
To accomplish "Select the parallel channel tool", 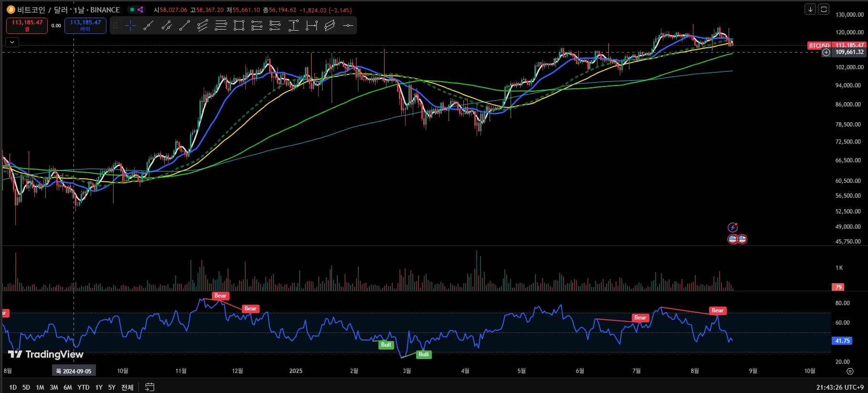I will pos(203,26).
